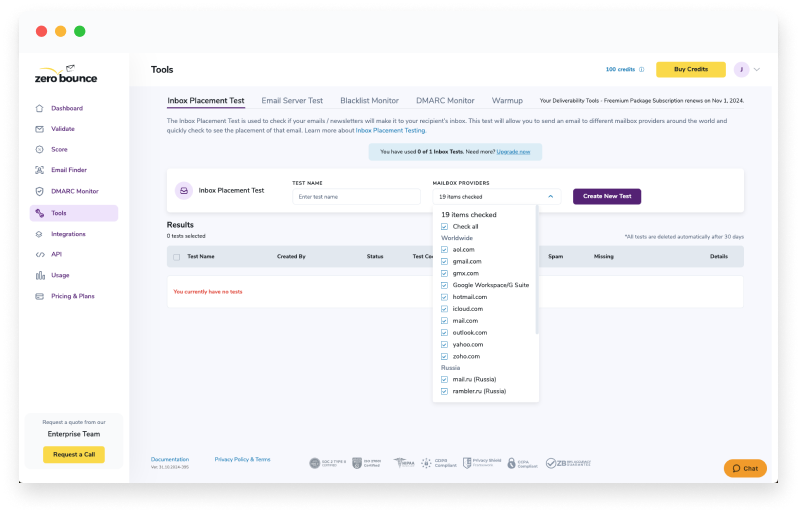The width and height of the screenshot is (801, 514).
Task: Click the Integrations sidebar icon
Action: (39, 234)
